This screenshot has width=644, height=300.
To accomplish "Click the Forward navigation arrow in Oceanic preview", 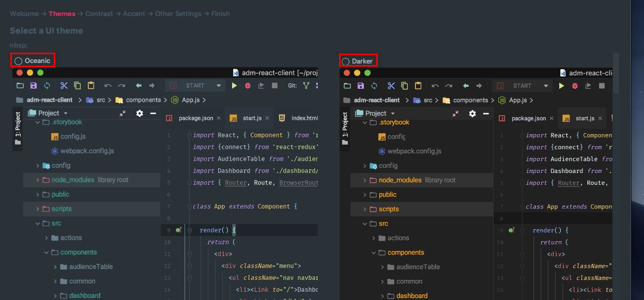I will click(152, 86).
